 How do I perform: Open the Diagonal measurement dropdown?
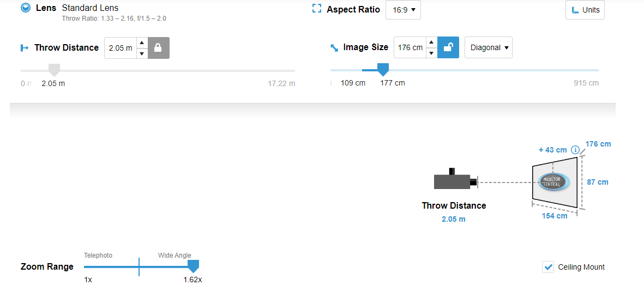click(488, 47)
